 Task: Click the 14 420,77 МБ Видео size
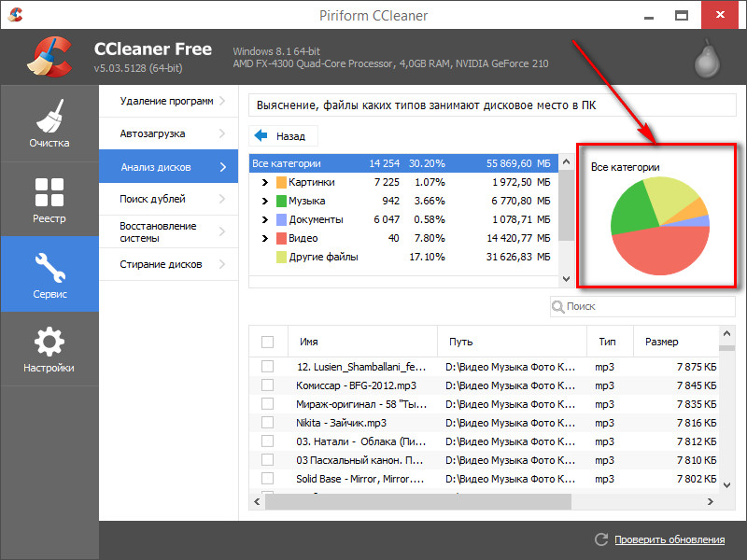coord(518,238)
